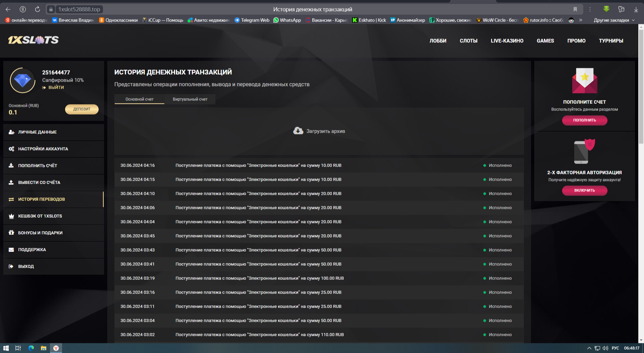Click the address bar URL field

click(79, 9)
